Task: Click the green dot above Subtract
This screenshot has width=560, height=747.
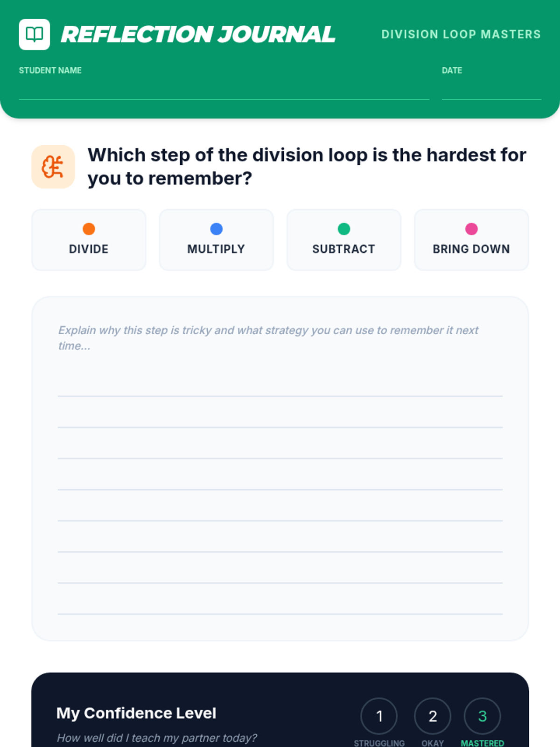Action: [x=344, y=229]
